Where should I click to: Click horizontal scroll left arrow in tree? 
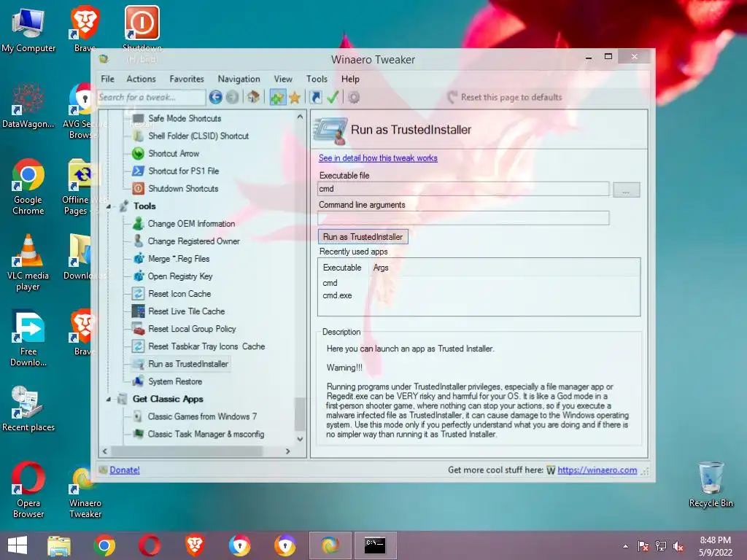(105, 451)
